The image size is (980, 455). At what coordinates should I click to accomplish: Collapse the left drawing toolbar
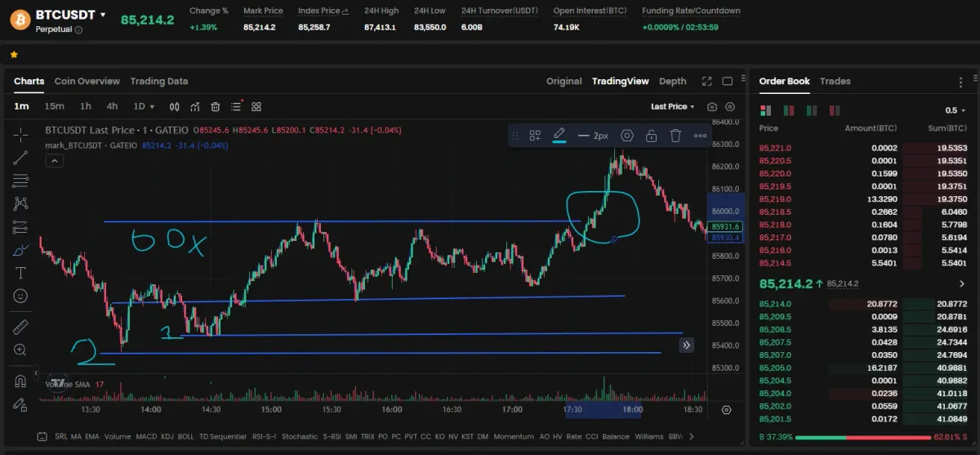point(34,372)
